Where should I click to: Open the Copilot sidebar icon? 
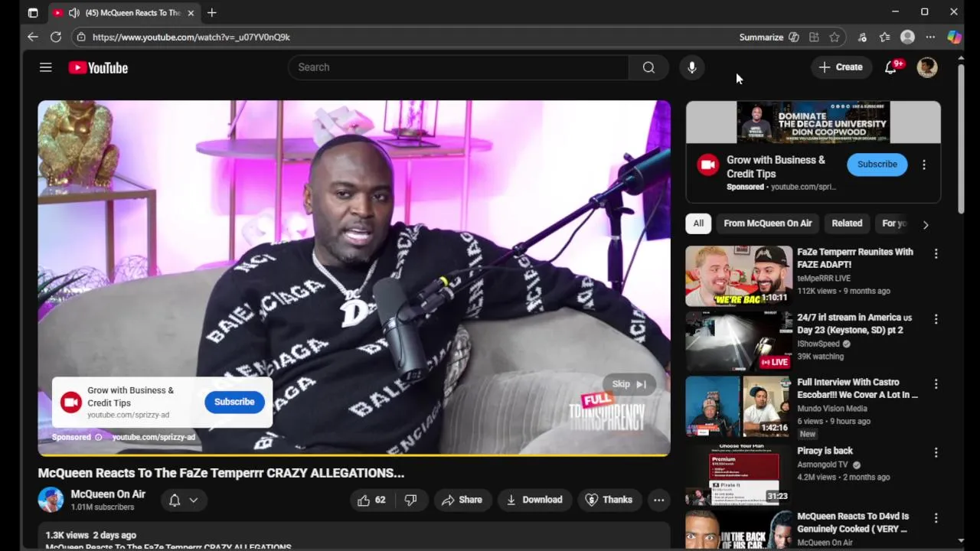click(x=954, y=37)
